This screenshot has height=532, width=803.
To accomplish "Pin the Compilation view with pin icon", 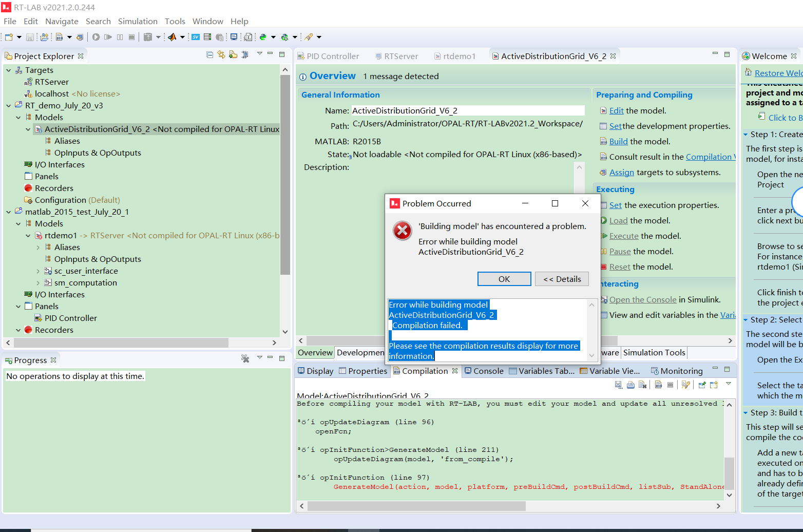I will (702, 385).
